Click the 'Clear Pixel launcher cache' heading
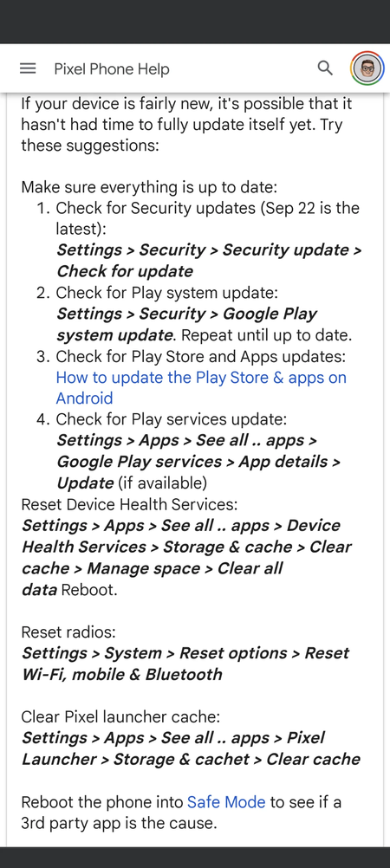390x868 pixels. [x=120, y=717]
